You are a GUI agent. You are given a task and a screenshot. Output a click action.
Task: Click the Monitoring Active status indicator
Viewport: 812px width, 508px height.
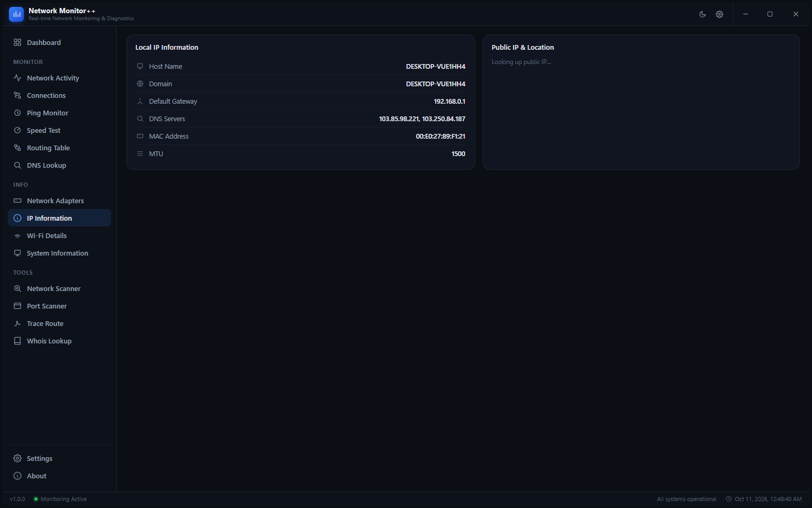pos(60,499)
